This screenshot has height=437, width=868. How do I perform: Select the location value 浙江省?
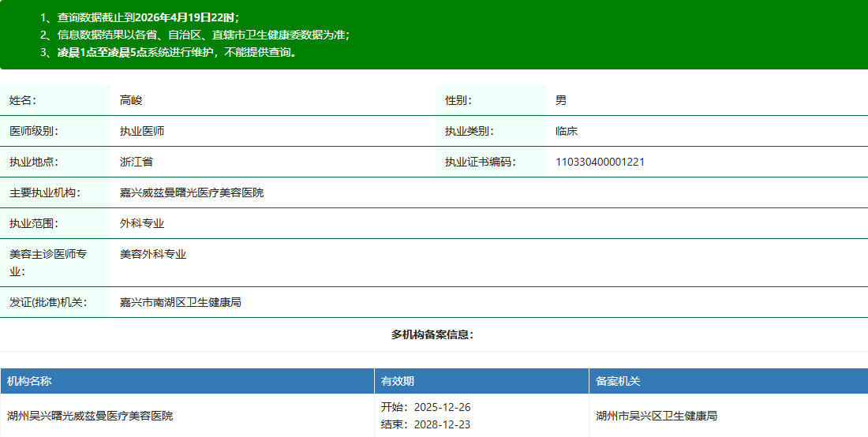tap(137, 162)
